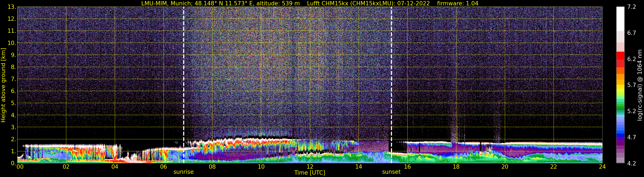The image size is (644, 177).
Task: Click the 'Time [UTC]' axis title
Action: point(310,173)
